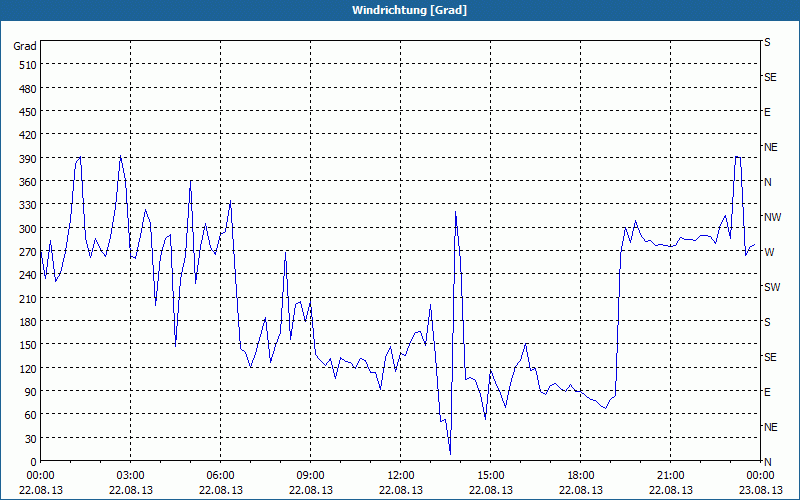Select the Grad y-axis unit label
This screenshot has width=800, height=500.
click(x=24, y=46)
